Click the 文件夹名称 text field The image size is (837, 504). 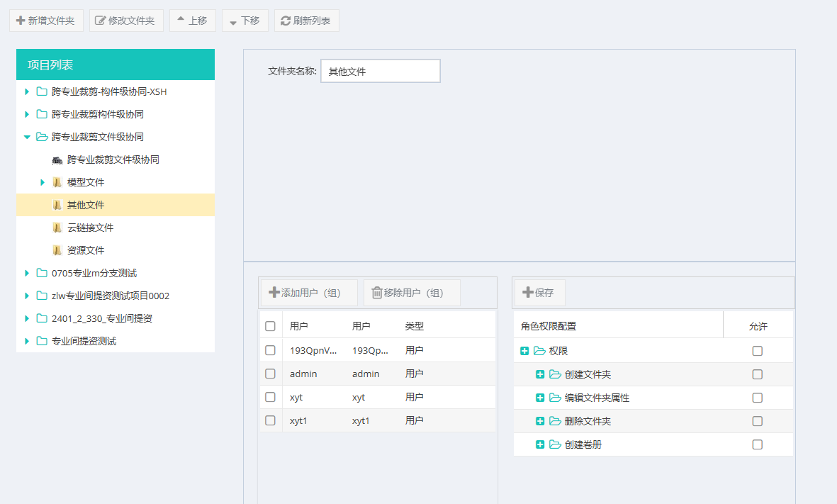pos(381,71)
